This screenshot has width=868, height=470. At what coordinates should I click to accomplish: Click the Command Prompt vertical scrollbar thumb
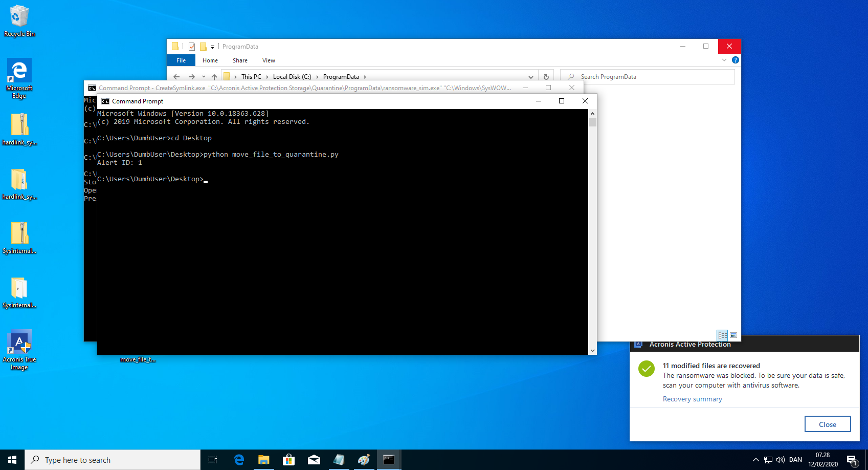tap(592, 122)
